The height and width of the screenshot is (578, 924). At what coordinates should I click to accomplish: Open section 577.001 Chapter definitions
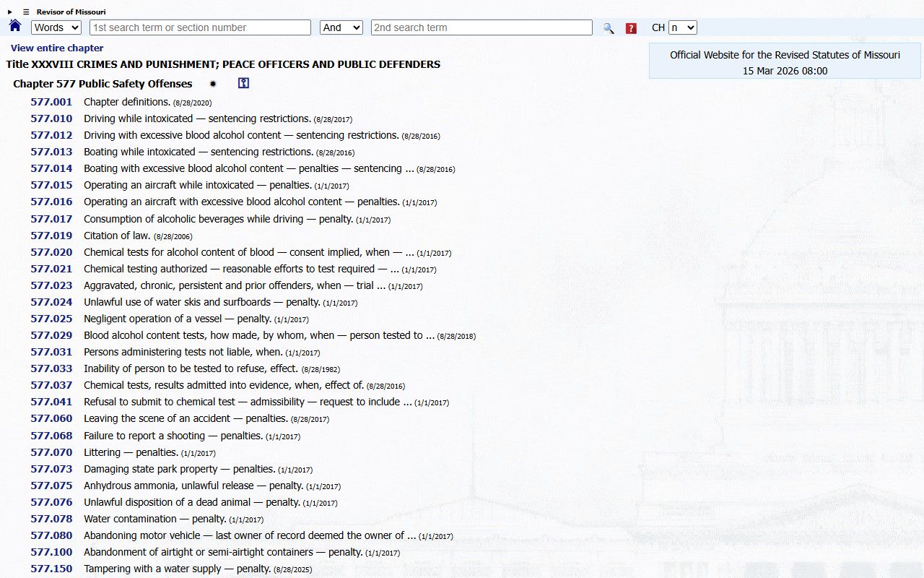coord(51,102)
